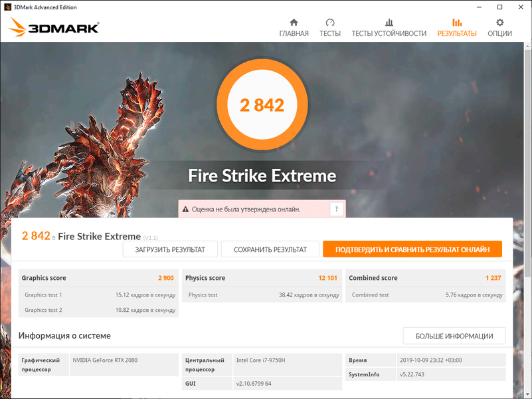Click the gauge icon above ТЕСТЫ
Screen dimensions: 532x399
pyautogui.click(x=330, y=23)
